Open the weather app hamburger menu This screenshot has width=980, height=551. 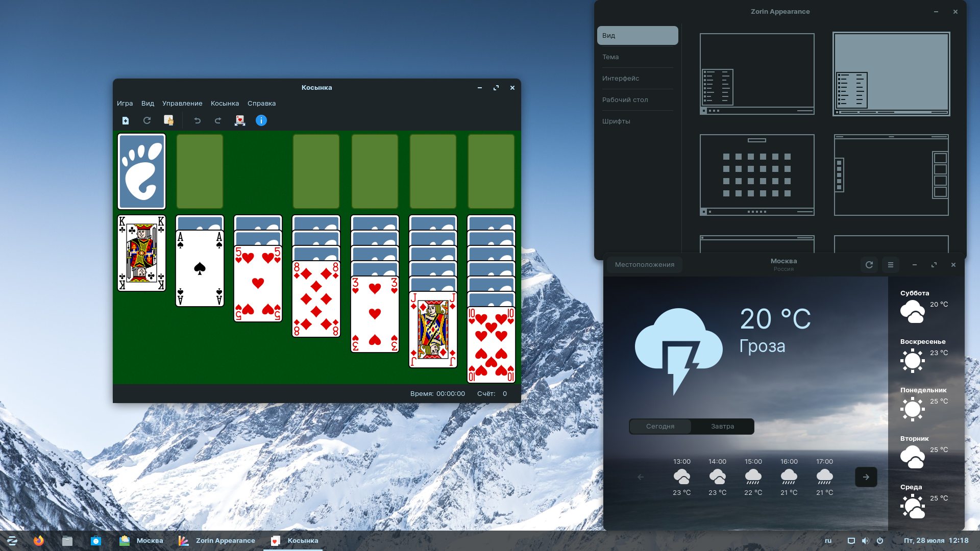tap(891, 265)
